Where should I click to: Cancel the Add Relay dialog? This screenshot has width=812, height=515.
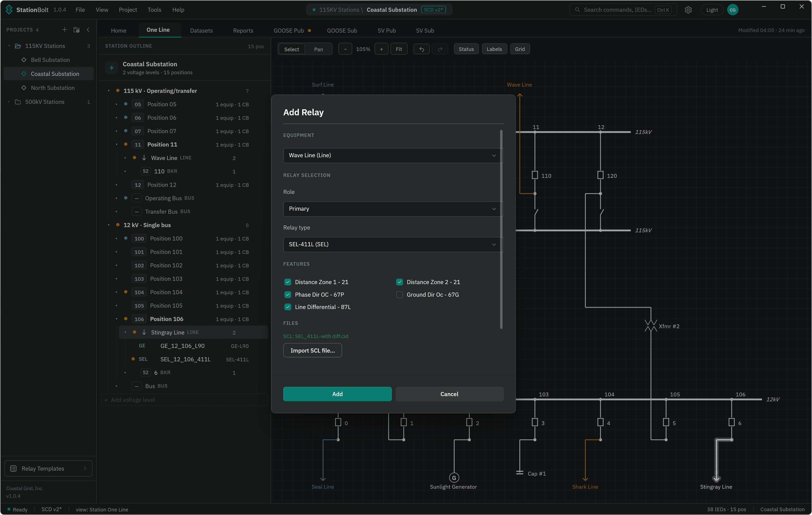click(449, 394)
